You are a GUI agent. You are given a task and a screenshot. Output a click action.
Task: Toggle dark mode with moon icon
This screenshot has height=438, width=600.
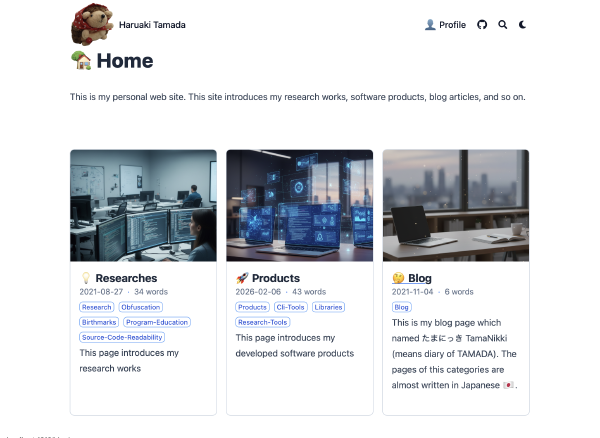(522, 25)
